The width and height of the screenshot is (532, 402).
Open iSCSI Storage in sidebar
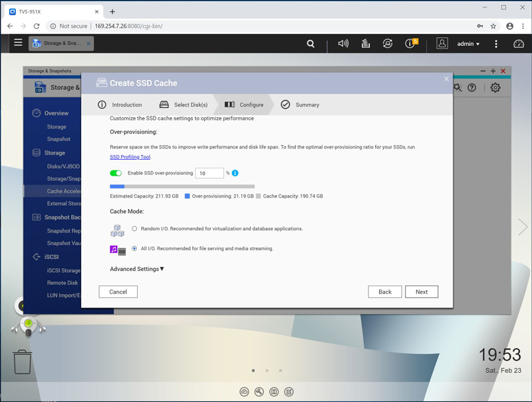(x=64, y=270)
